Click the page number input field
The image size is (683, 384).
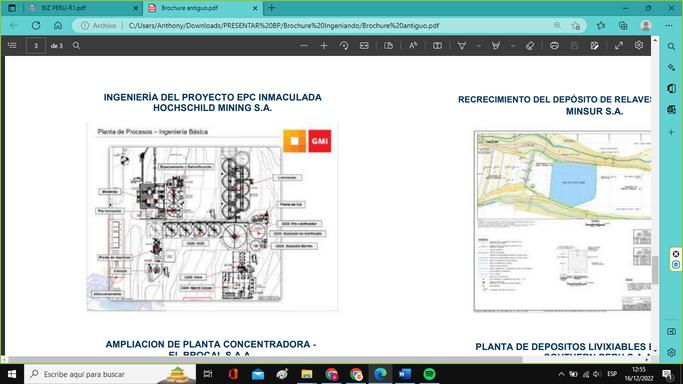point(36,45)
